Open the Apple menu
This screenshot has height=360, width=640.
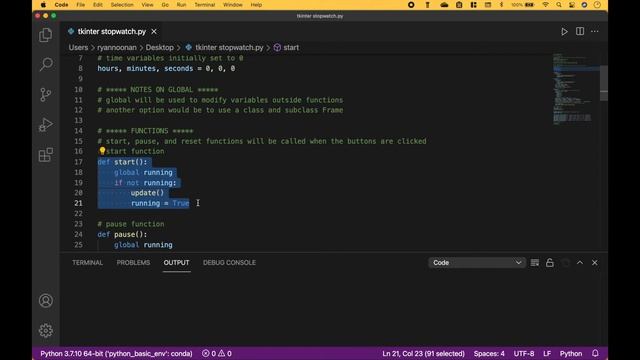pos(43,5)
